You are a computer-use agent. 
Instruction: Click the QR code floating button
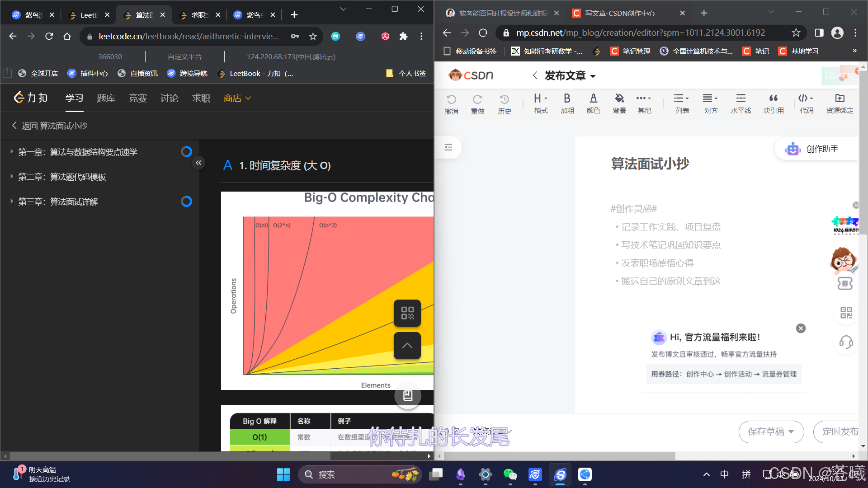[x=407, y=313]
